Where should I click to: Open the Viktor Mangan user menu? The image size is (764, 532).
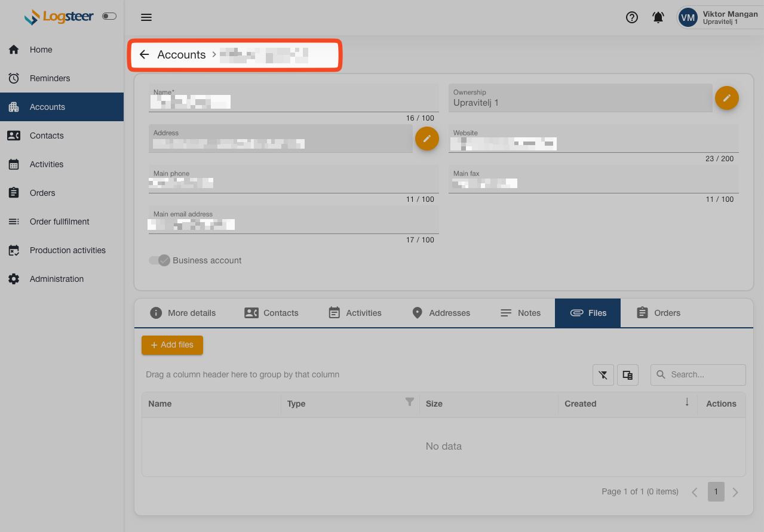(x=719, y=17)
